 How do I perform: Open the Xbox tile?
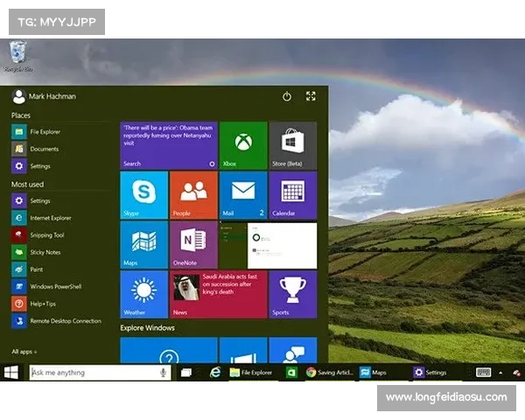click(242, 145)
